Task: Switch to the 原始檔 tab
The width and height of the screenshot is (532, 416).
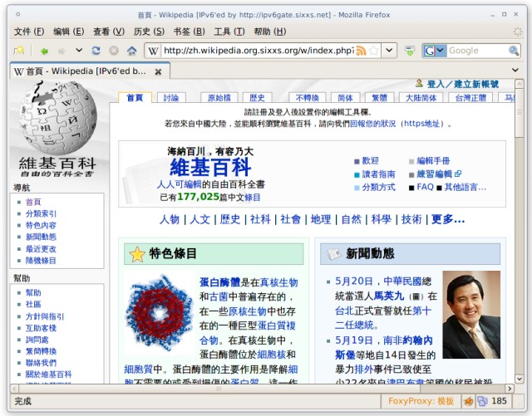Action: point(219,98)
